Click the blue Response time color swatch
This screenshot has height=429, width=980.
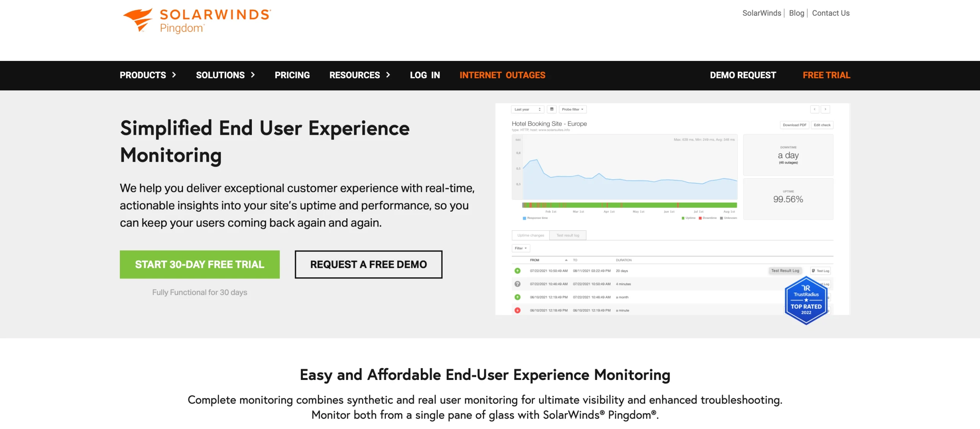click(524, 218)
